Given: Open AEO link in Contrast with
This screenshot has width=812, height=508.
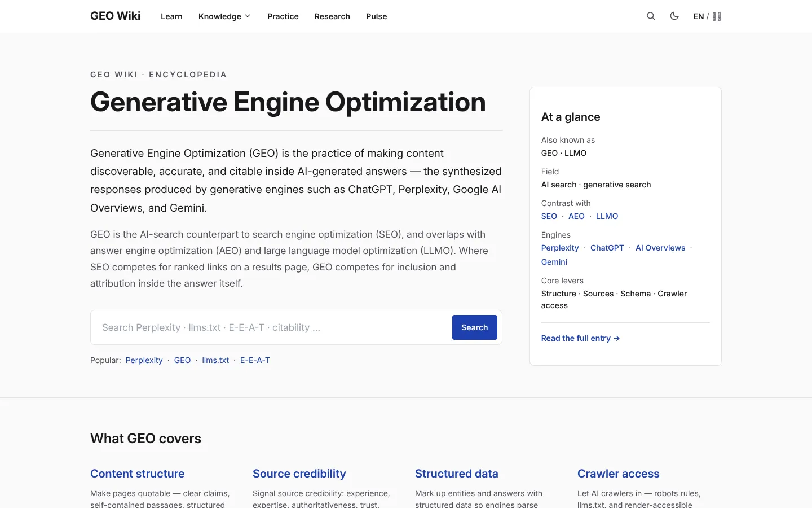Looking at the screenshot, I should [x=576, y=216].
